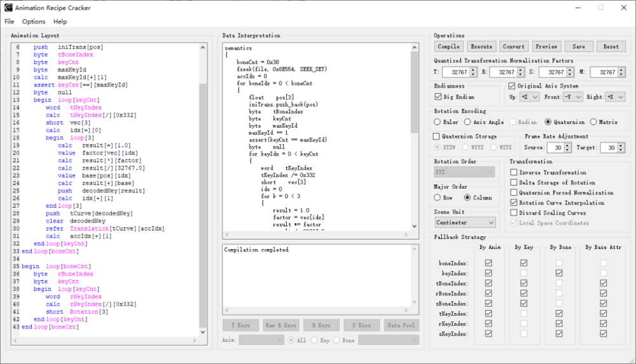Click the Convert button
Viewport: 636px width, 364px height.
pos(514,46)
